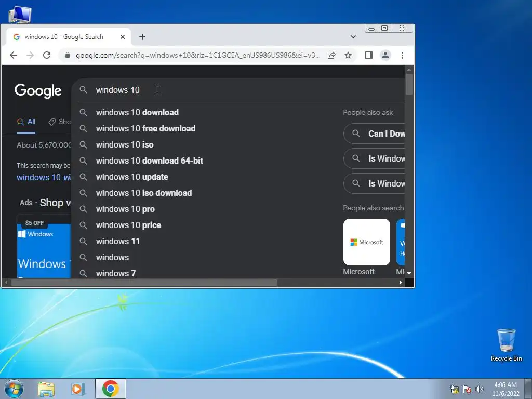Follow the 'windows 10 vi...' suggested link
Viewport: 532px width, 399px height.
pos(44,178)
